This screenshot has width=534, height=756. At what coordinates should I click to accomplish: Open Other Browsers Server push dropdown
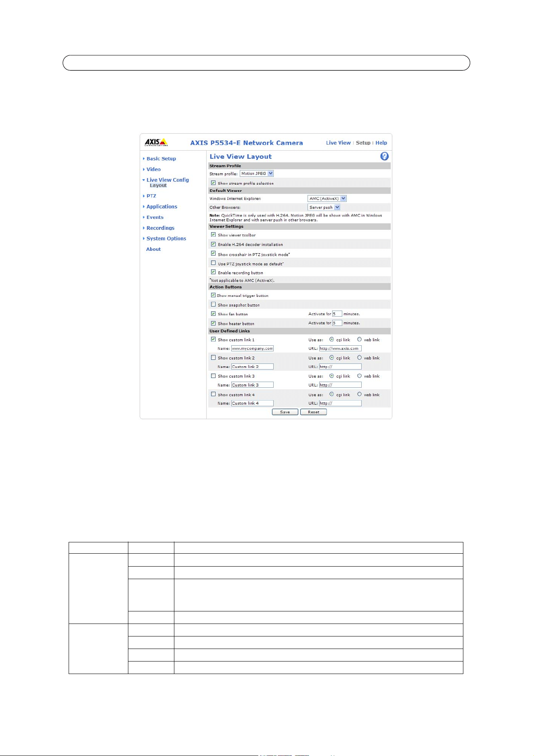tap(324, 207)
